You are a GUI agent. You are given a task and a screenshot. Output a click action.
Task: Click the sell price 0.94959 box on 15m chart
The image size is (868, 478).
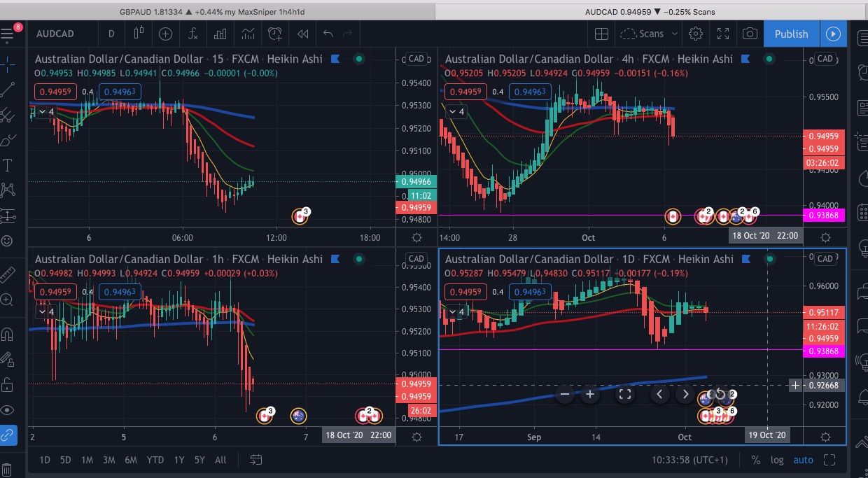coord(55,92)
